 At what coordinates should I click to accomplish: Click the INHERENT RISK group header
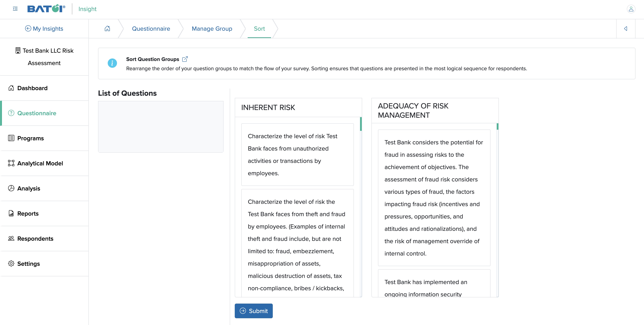[298, 107]
